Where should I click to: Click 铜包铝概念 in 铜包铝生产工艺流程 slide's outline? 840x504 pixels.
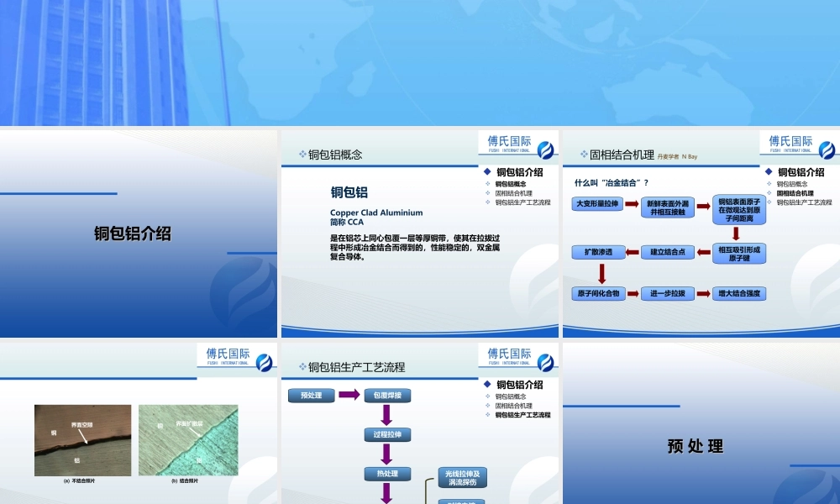tap(511, 396)
